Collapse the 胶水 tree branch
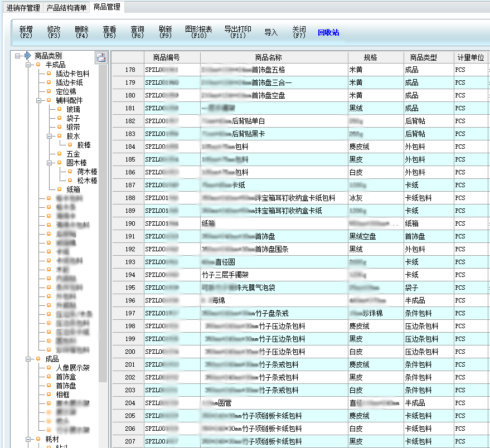The height and width of the screenshot is (448, 490). click(x=50, y=136)
